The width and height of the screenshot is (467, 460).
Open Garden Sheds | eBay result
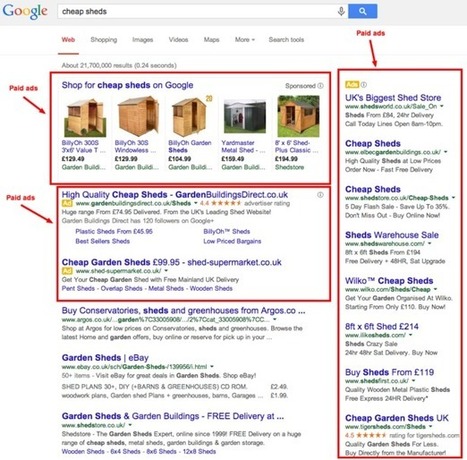pyautogui.click(x=105, y=358)
